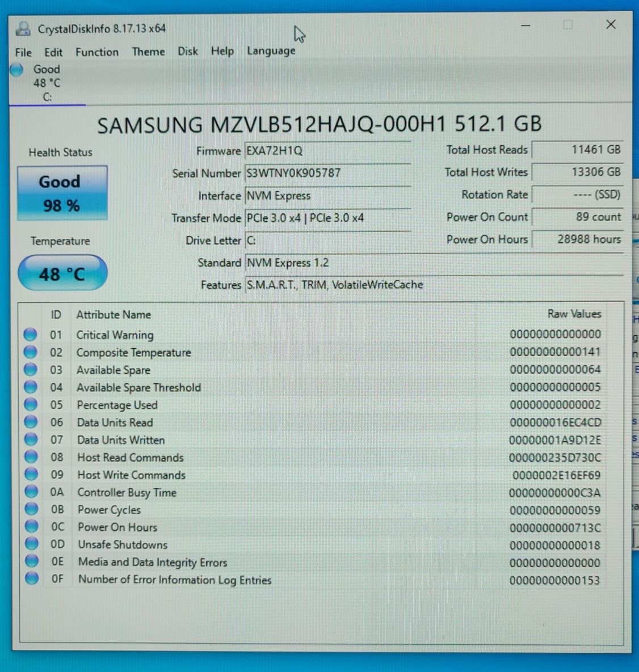Click raw value 0000000000153
Screen dimensions: 639x672
tap(554, 580)
